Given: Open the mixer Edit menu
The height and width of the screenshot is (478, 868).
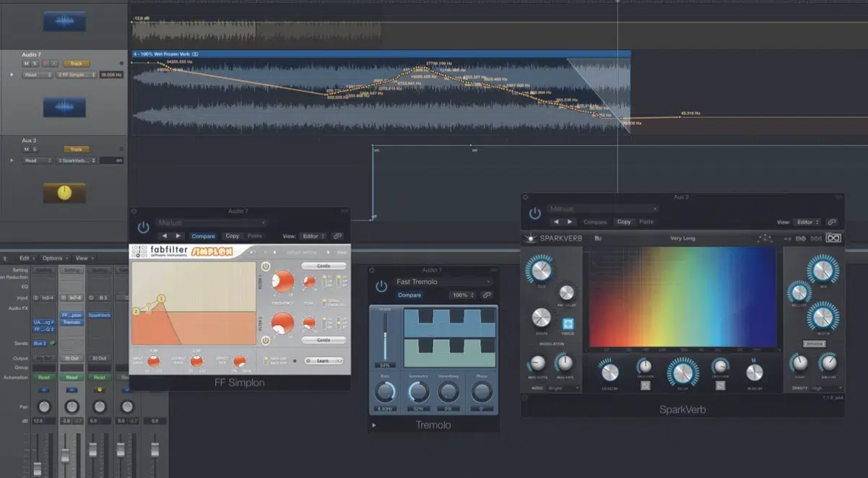Looking at the screenshot, I should [x=26, y=258].
